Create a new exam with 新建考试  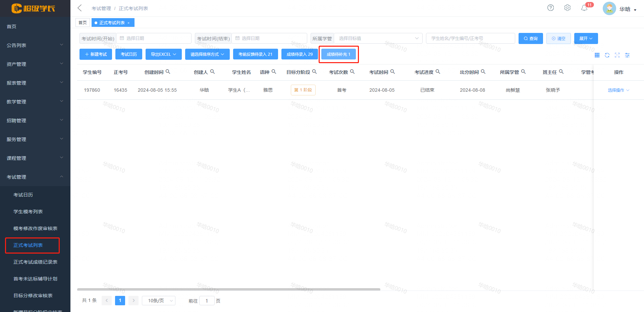tap(95, 54)
